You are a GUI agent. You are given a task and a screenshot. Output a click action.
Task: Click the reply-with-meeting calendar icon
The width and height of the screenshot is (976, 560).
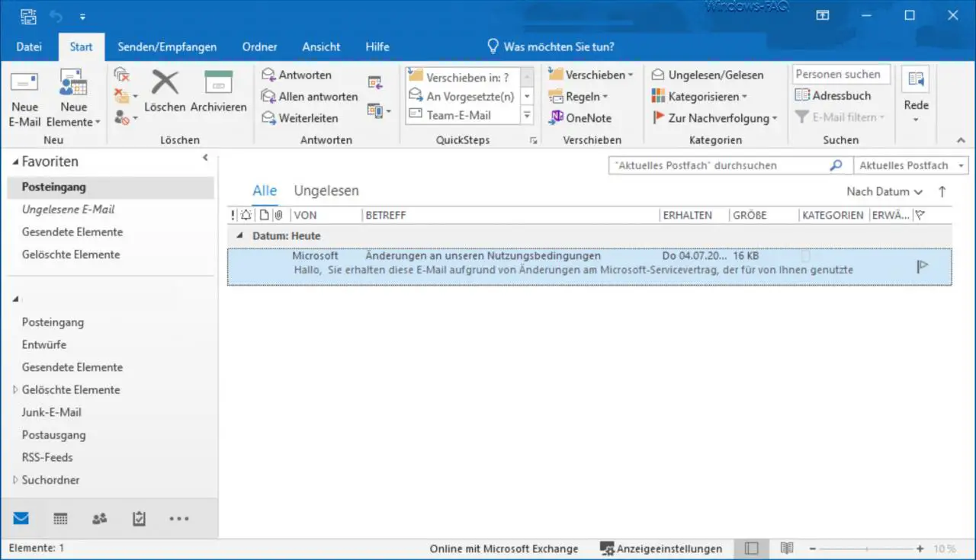tap(374, 82)
